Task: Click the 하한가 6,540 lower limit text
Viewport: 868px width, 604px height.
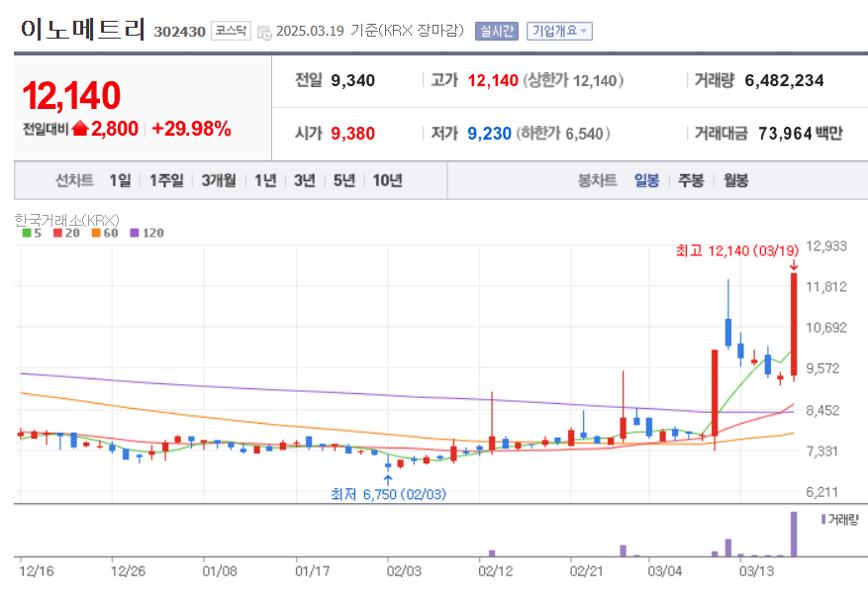Action: pyautogui.click(x=563, y=134)
